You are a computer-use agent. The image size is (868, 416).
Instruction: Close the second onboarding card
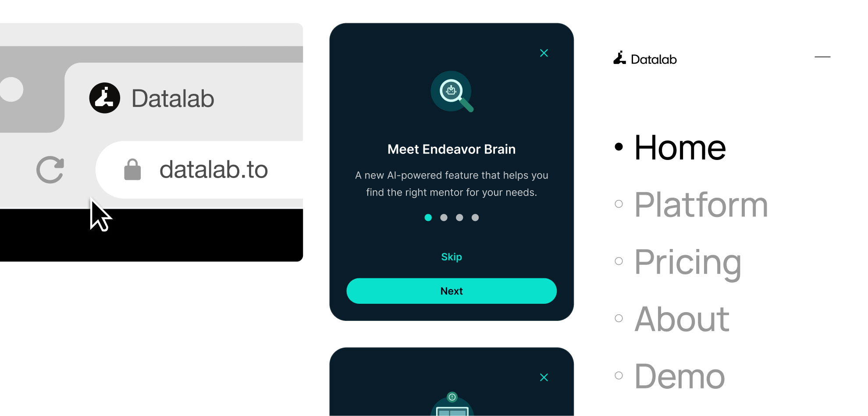click(544, 377)
